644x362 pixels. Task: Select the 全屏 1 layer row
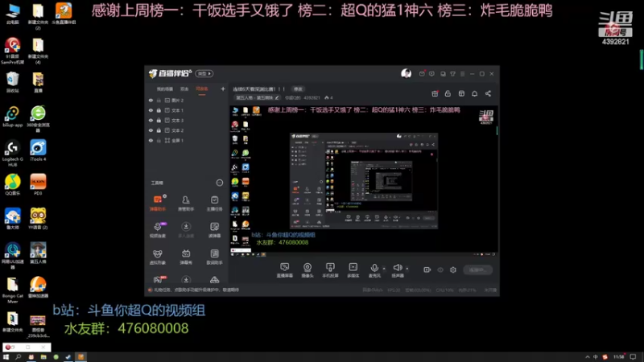click(187, 140)
